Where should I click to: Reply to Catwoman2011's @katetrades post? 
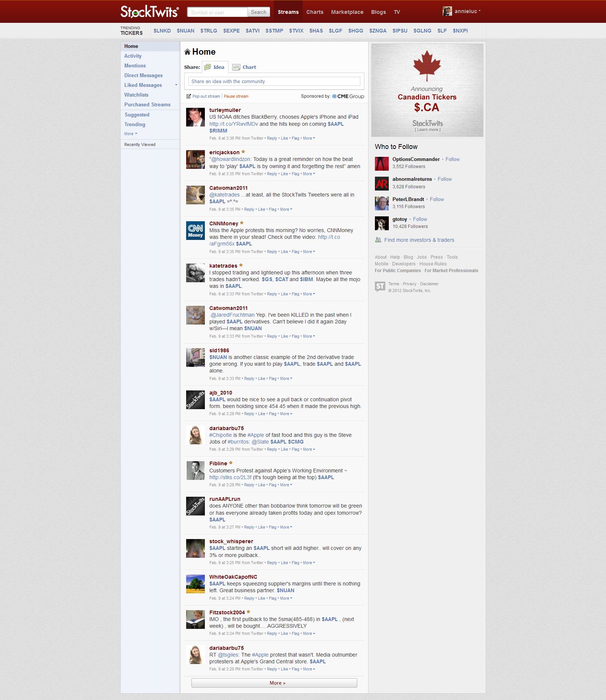pos(249,210)
